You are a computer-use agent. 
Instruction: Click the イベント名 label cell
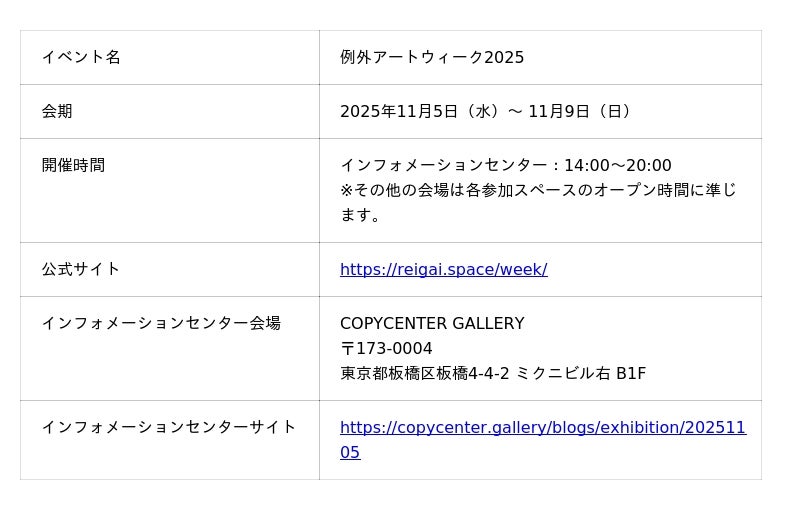(x=81, y=57)
